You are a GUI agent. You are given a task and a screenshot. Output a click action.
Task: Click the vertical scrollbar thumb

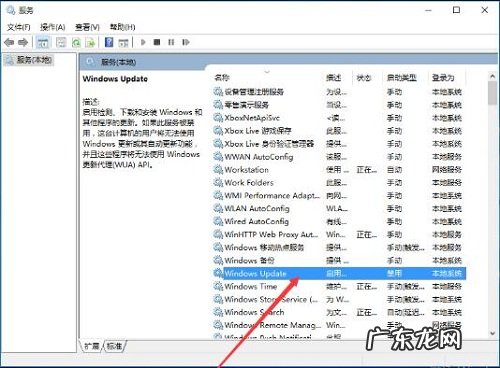[x=492, y=93]
